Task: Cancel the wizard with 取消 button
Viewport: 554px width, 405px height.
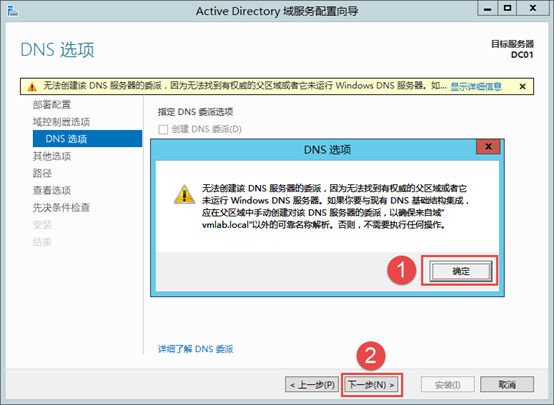Action: click(x=507, y=385)
